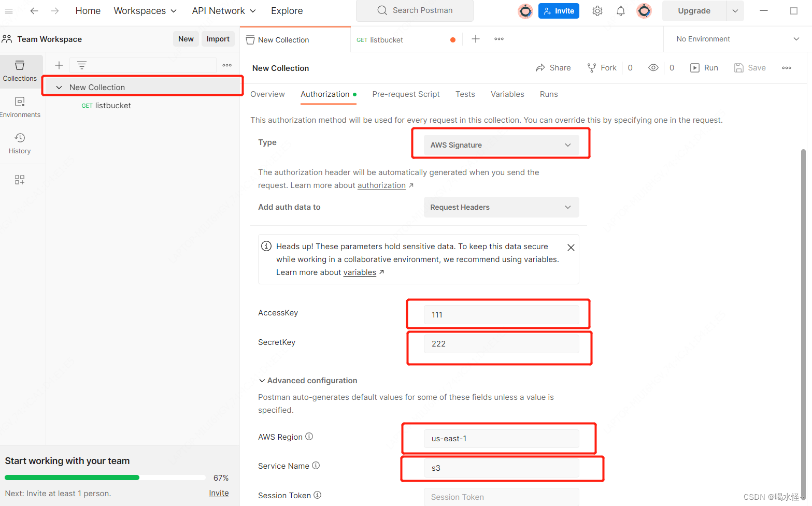Click the Service Name info icon
The width and height of the screenshot is (812, 506).
tap(316, 466)
